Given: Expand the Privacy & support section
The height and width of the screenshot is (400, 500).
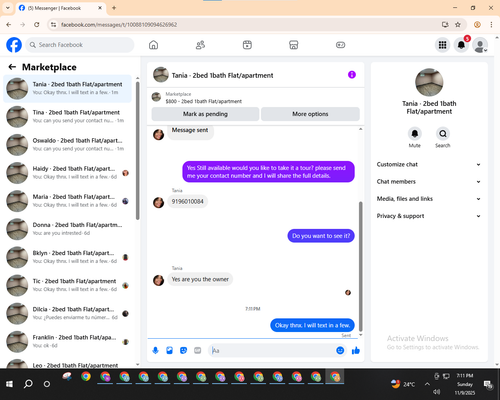Looking at the screenshot, I should click(x=429, y=216).
